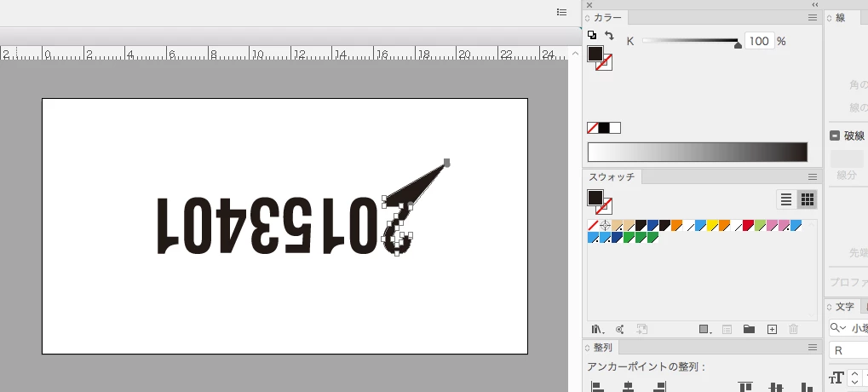Viewport: 868px width, 392px height.
Task: Cycle カラー panel size with tab arrows
Action: click(588, 18)
